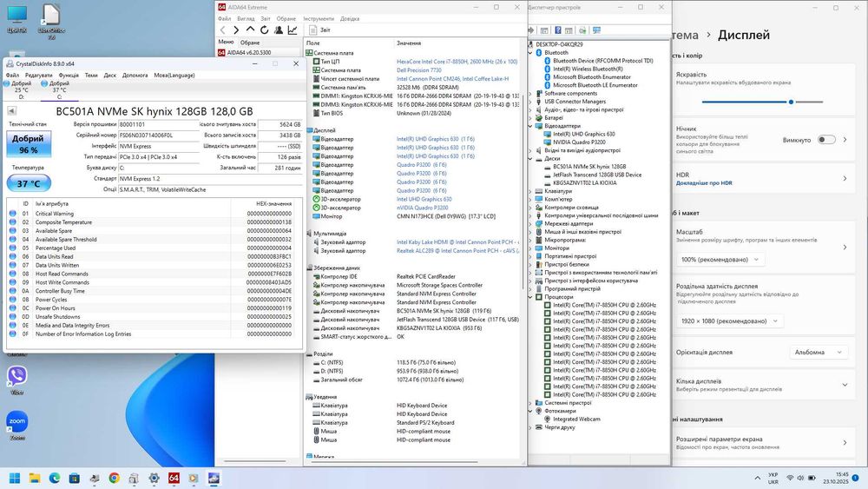868x489 pixels.
Task: Open the nVIDIA Quadro P3200 link
Action: [x=423, y=208]
